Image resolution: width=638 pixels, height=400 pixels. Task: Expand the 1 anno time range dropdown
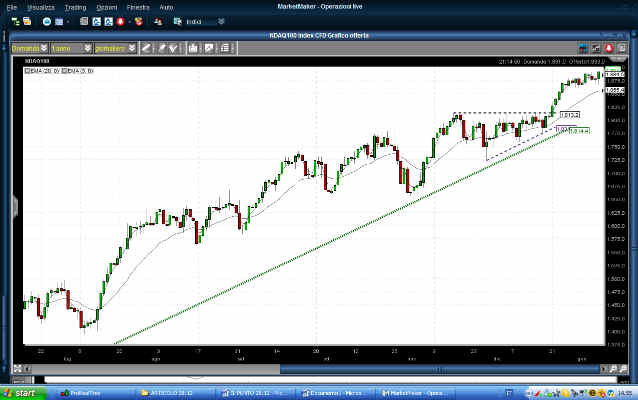click(x=88, y=47)
